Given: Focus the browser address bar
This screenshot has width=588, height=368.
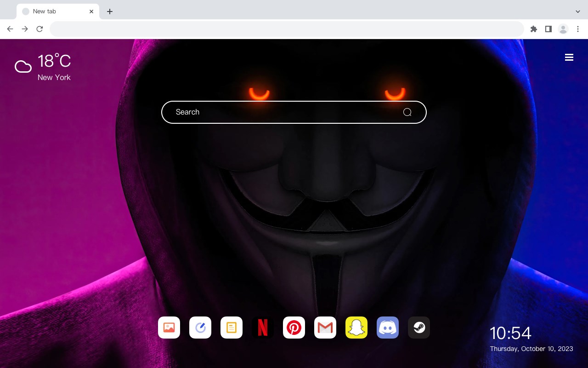Looking at the screenshot, I should (287, 29).
